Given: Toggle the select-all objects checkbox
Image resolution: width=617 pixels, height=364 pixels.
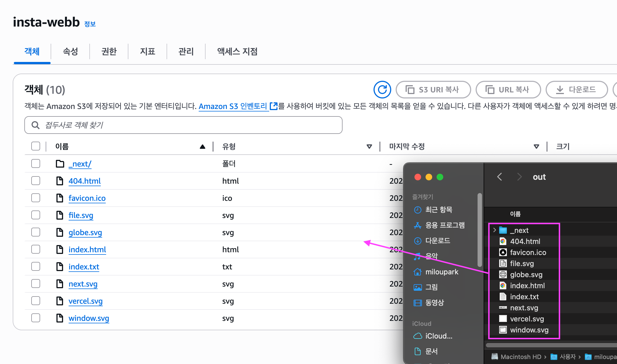Looking at the screenshot, I should (36, 146).
